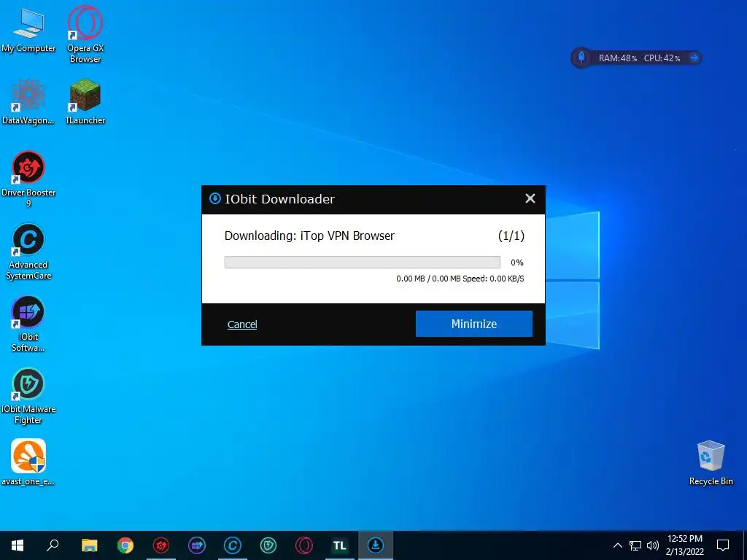Click the Minimize button in IObit Downloader

474,324
